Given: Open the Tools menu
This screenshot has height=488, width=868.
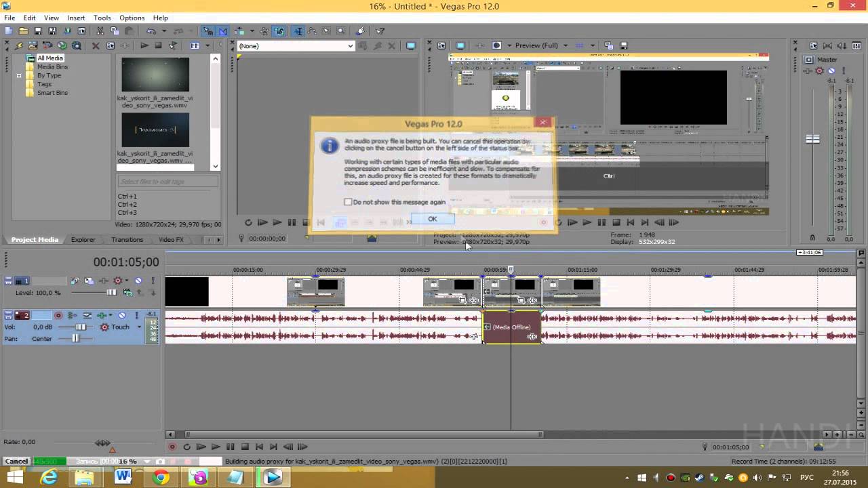Looking at the screenshot, I should click(x=102, y=18).
